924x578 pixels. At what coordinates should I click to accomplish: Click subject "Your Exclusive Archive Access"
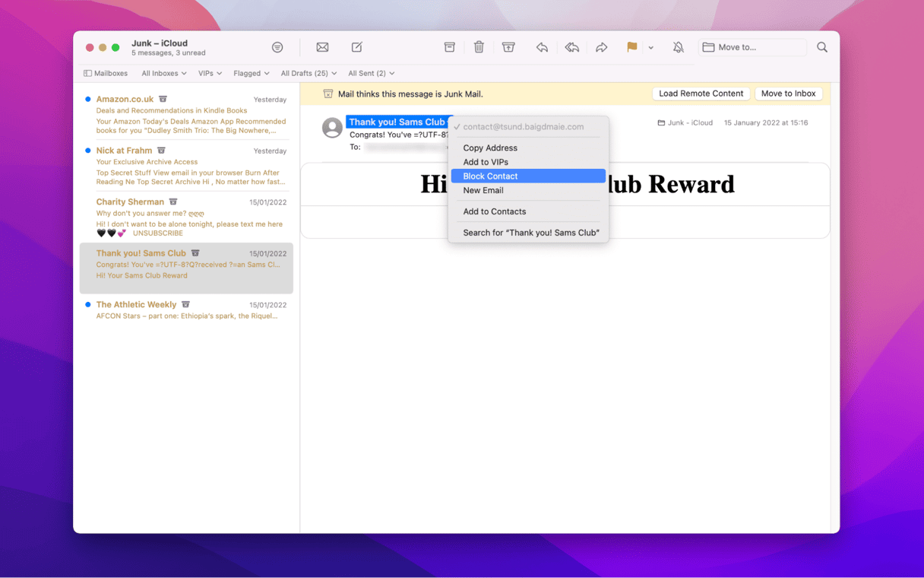(147, 162)
